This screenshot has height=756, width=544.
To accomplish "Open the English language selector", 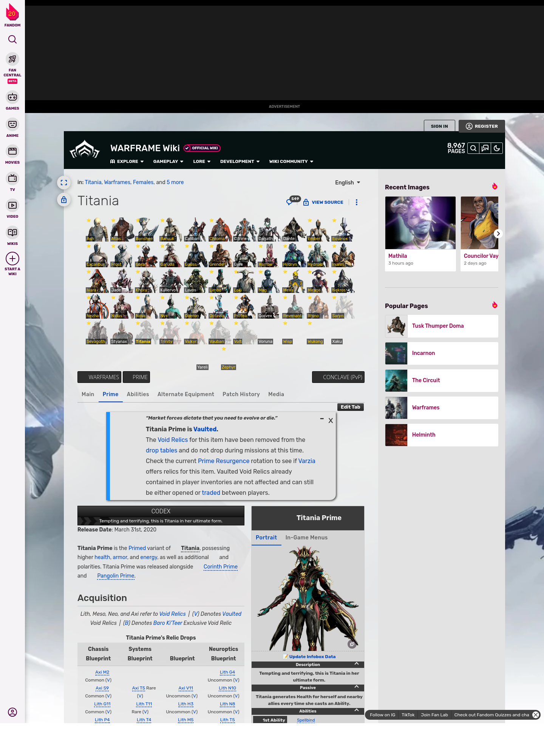I will click(x=348, y=183).
